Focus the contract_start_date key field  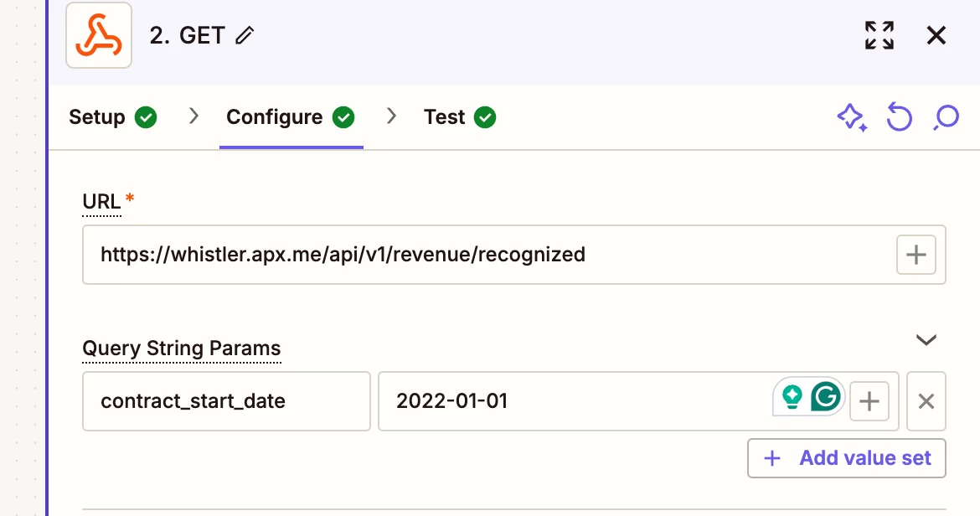[x=226, y=401]
